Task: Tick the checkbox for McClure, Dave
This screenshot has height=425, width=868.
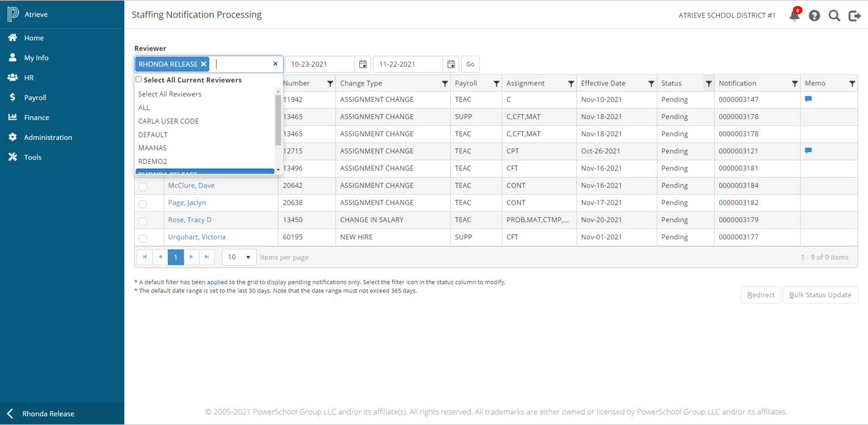Action: tap(143, 187)
